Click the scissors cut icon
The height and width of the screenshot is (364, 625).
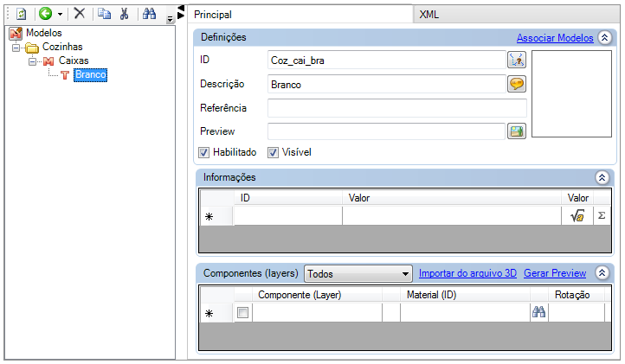point(125,14)
